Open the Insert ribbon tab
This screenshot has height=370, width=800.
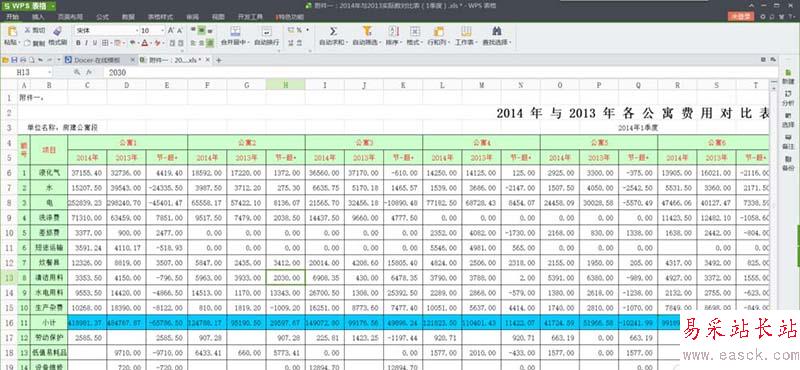click(38, 17)
